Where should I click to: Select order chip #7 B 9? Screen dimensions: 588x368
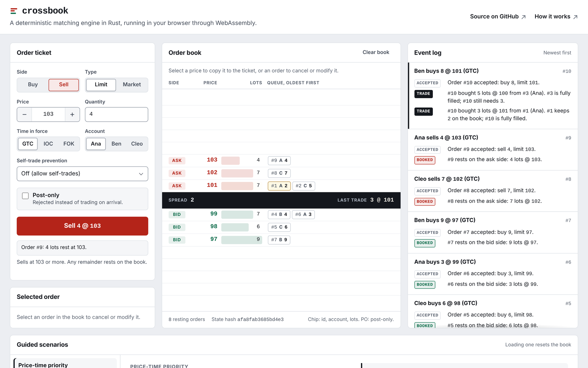point(279,240)
